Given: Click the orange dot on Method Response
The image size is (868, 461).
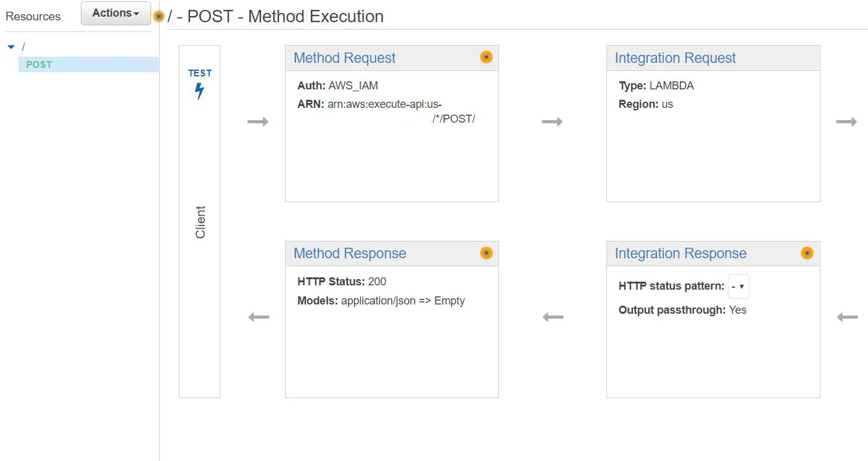Looking at the screenshot, I should 486,253.
